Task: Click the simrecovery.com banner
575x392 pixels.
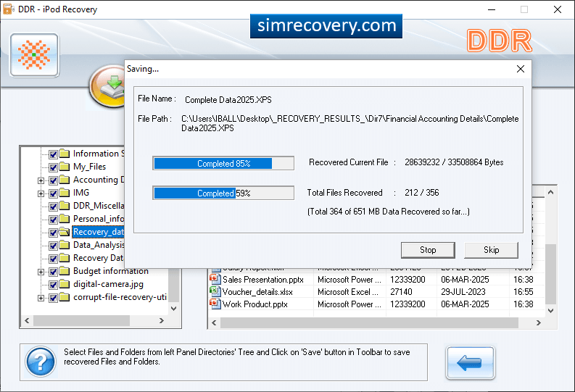Action: pyautogui.click(x=326, y=25)
